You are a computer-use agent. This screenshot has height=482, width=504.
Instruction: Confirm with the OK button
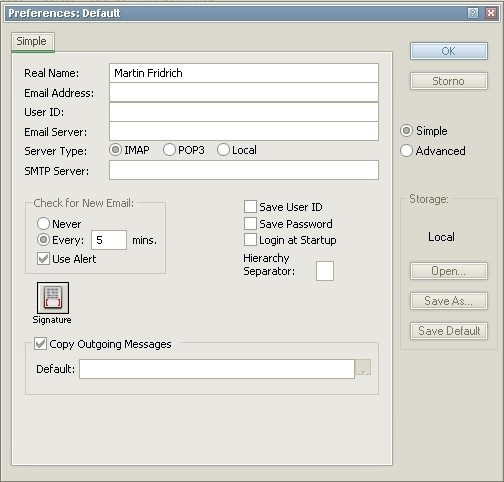pyautogui.click(x=449, y=51)
